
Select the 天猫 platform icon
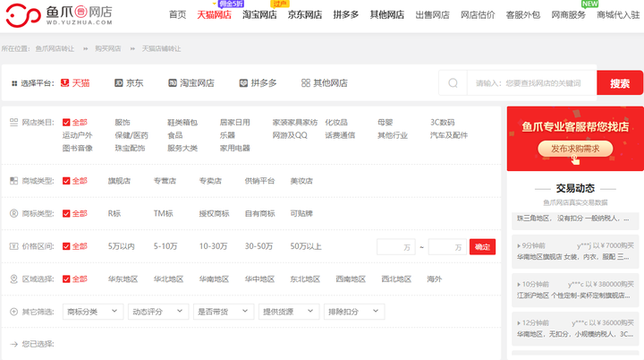pyautogui.click(x=65, y=83)
